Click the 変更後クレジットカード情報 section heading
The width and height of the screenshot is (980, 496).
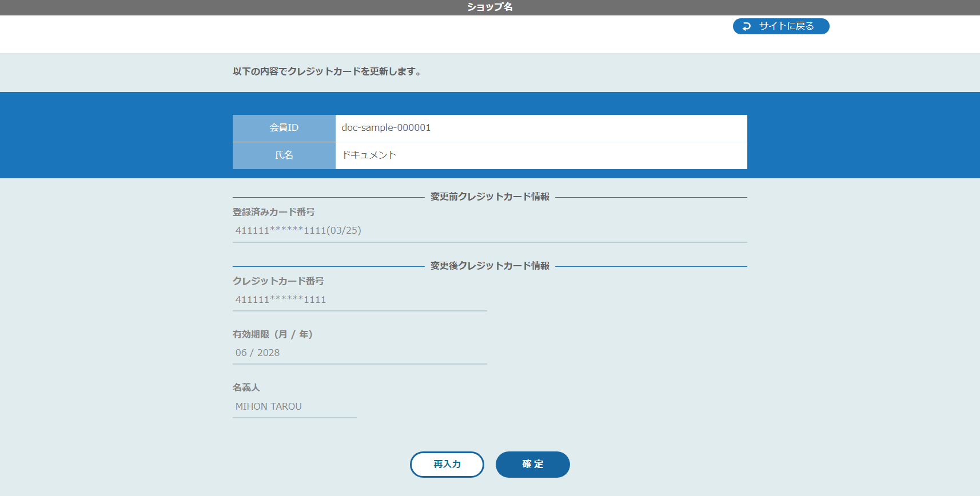(x=489, y=266)
